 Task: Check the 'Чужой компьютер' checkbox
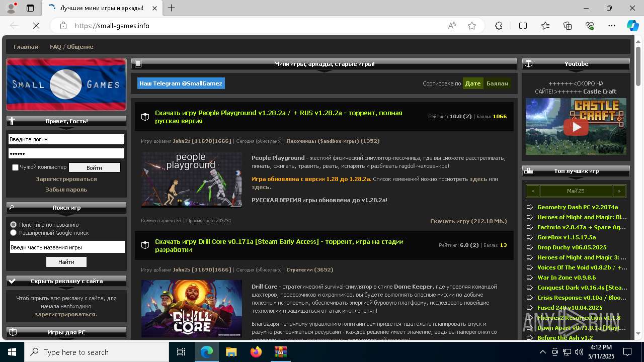[15, 167]
